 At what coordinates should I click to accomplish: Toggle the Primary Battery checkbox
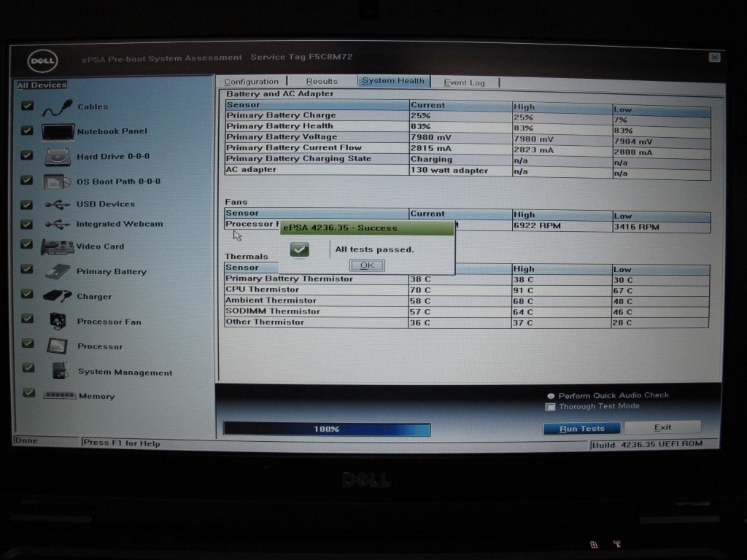(27, 270)
